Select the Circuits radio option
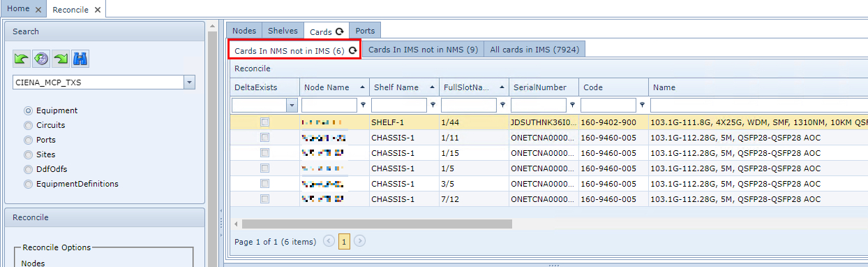The height and width of the screenshot is (267, 868). click(x=28, y=125)
